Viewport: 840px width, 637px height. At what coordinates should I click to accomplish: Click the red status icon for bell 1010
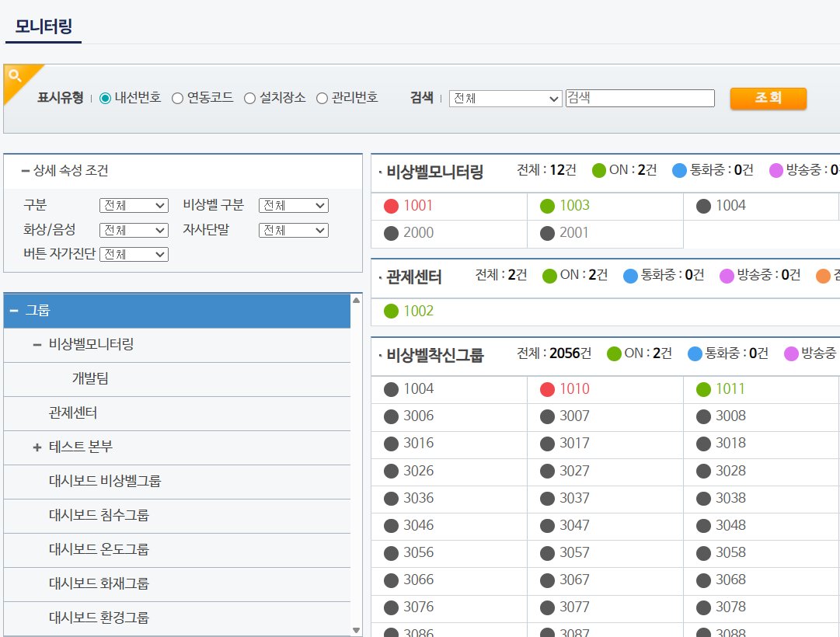point(548,388)
